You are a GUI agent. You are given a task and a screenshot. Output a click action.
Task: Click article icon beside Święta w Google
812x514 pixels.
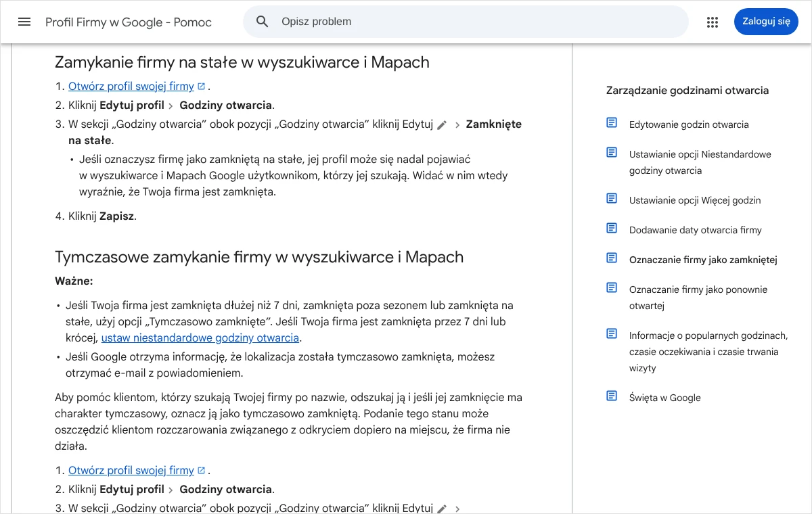tap(612, 396)
